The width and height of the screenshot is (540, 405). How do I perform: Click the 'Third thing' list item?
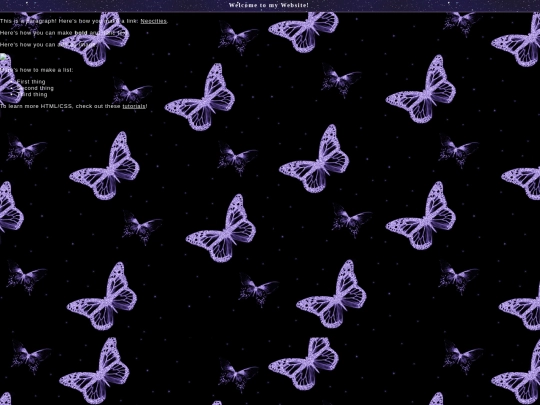pos(32,94)
